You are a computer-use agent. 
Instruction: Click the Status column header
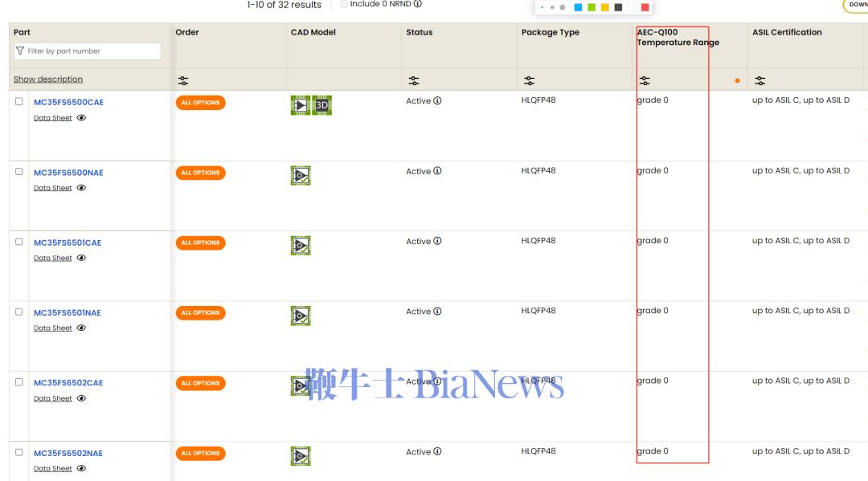[x=420, y=32]
